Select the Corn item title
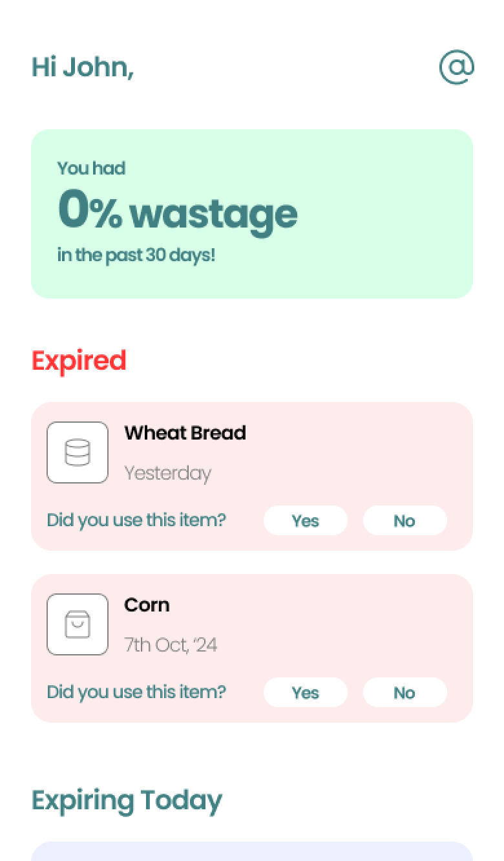 [x=147, y=604]
